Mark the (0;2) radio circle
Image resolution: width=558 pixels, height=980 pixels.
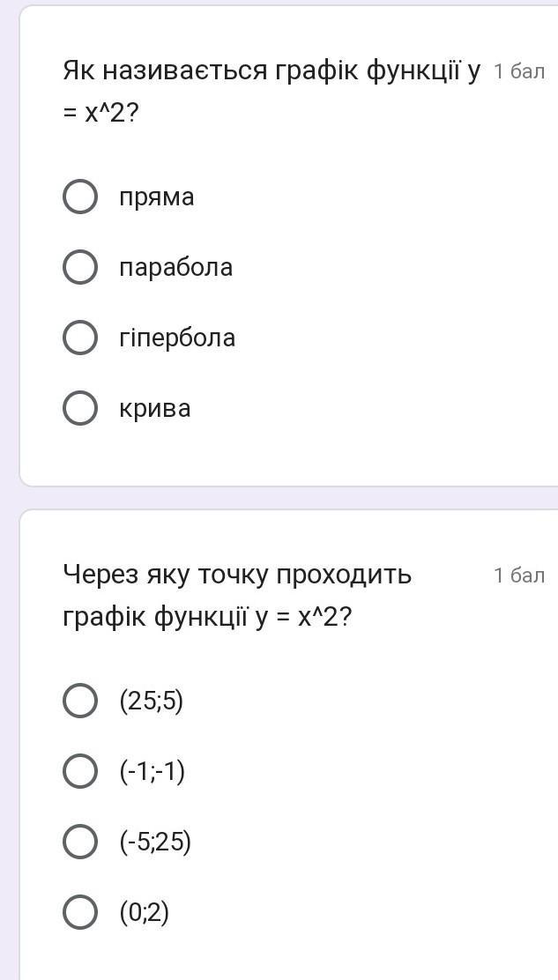coord(80,912)
